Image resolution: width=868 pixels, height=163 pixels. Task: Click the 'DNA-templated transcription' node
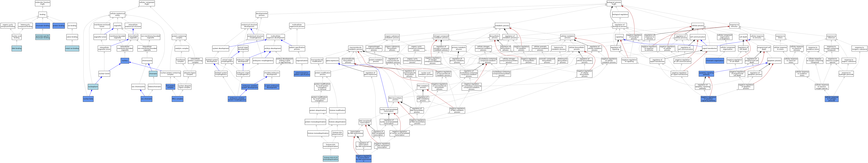coord(365,122)
